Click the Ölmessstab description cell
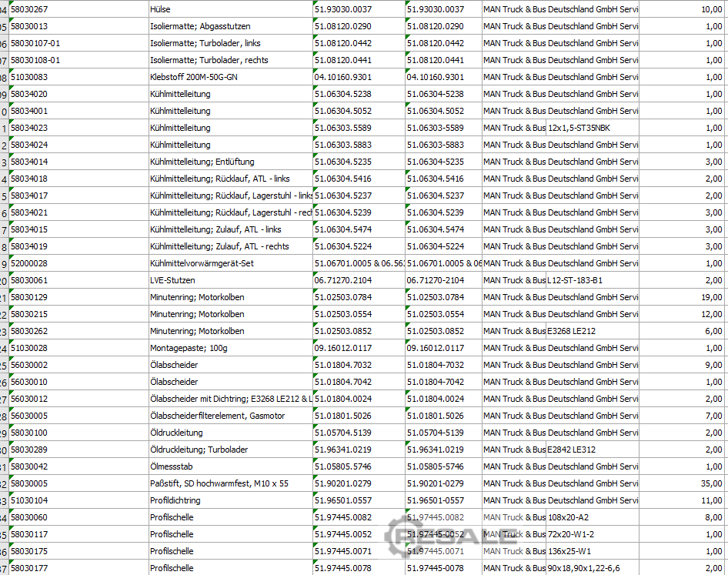Screen dimensions: 728x575 (230, 466)
